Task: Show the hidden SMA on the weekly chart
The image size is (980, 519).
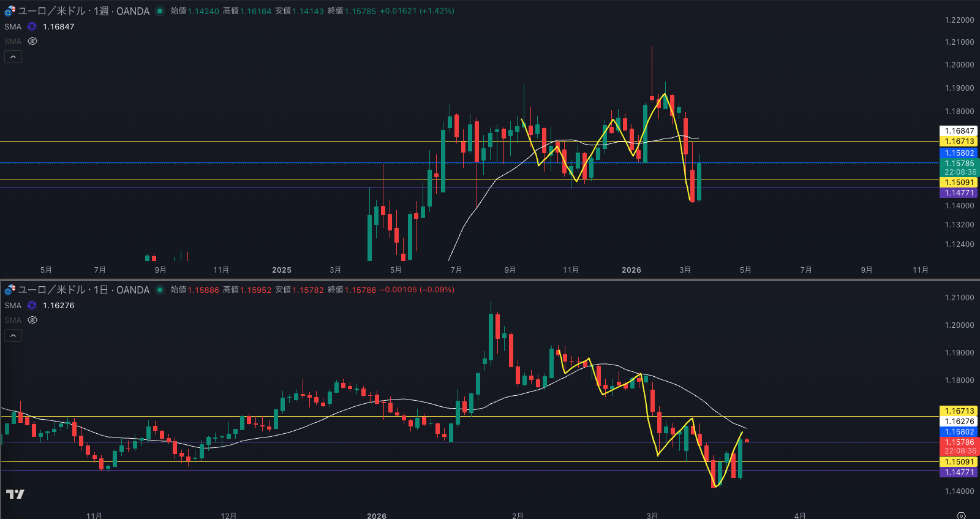Action: pyautogui.click(x=32, y=42)
